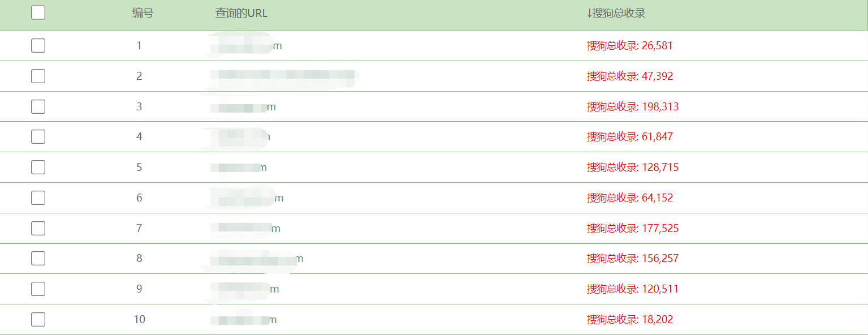Check the box for row 8
Screen dimensions: 868x335
38,258
